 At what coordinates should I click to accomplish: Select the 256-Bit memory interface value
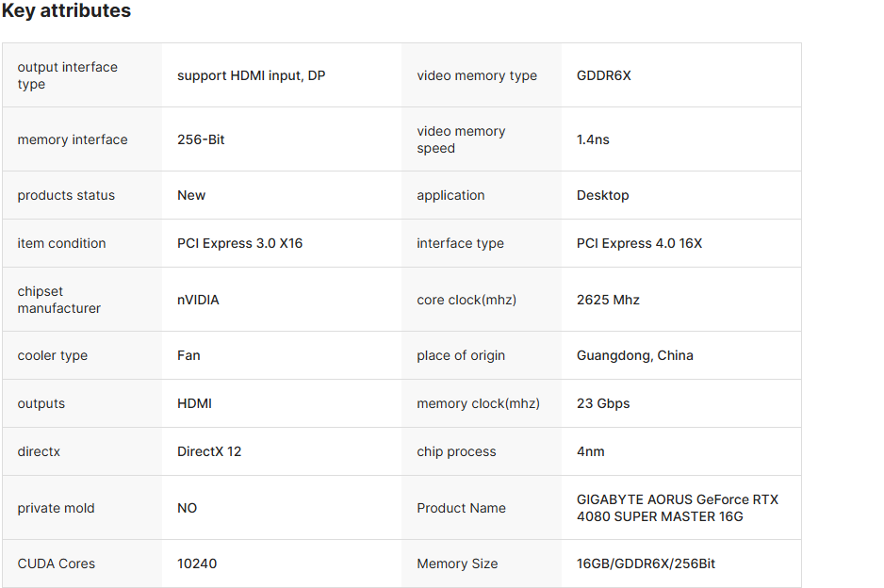pos(201,139)
